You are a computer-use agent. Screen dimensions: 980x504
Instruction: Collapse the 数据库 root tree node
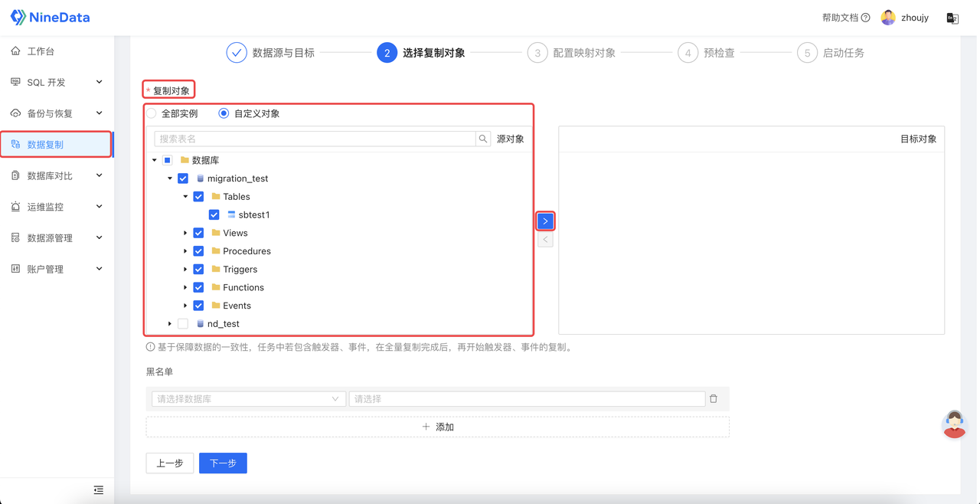click(154, 160)
